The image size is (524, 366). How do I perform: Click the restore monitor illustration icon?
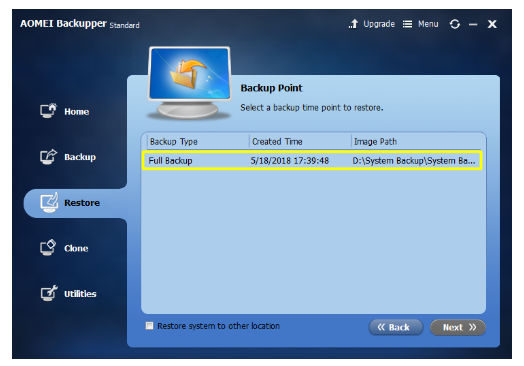[x=189, y=83]
